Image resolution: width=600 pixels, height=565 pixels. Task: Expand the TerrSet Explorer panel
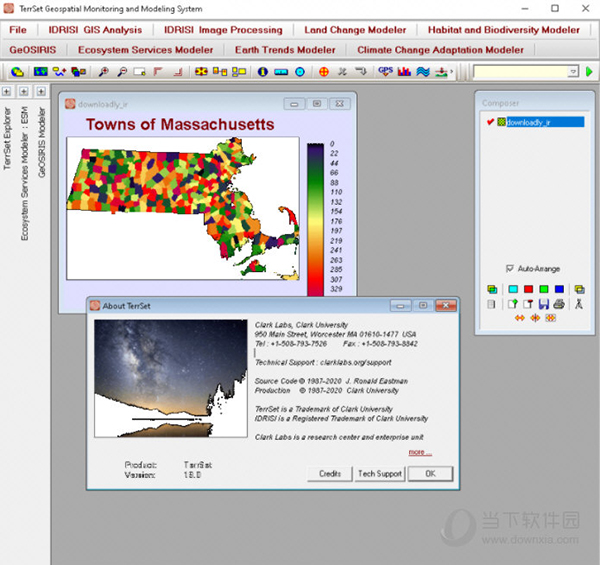[x=7, y=92]
